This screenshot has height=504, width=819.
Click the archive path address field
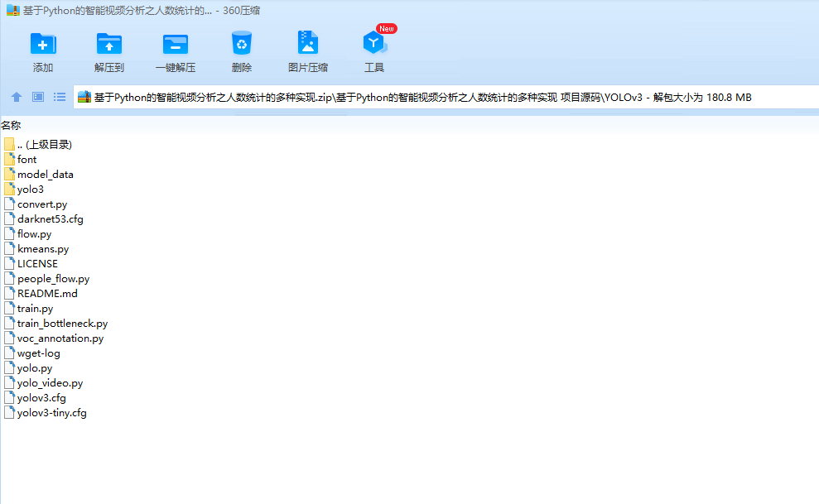point(446,97)
